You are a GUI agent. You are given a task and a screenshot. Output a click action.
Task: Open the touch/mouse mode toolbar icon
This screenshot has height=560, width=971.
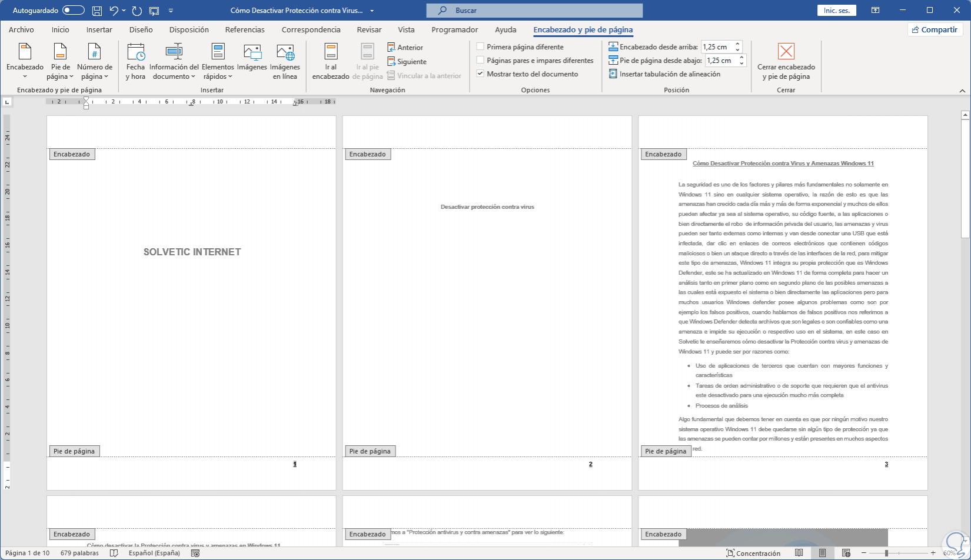(x=154, y=11)
